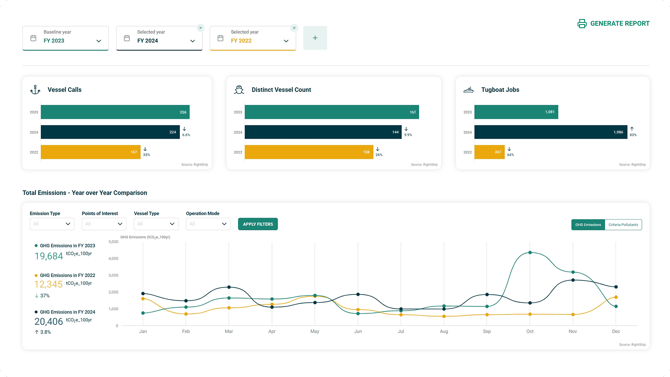Click the FY 2023 green legend dot
This screenshot has height=377, width=670.
[36, 246]
